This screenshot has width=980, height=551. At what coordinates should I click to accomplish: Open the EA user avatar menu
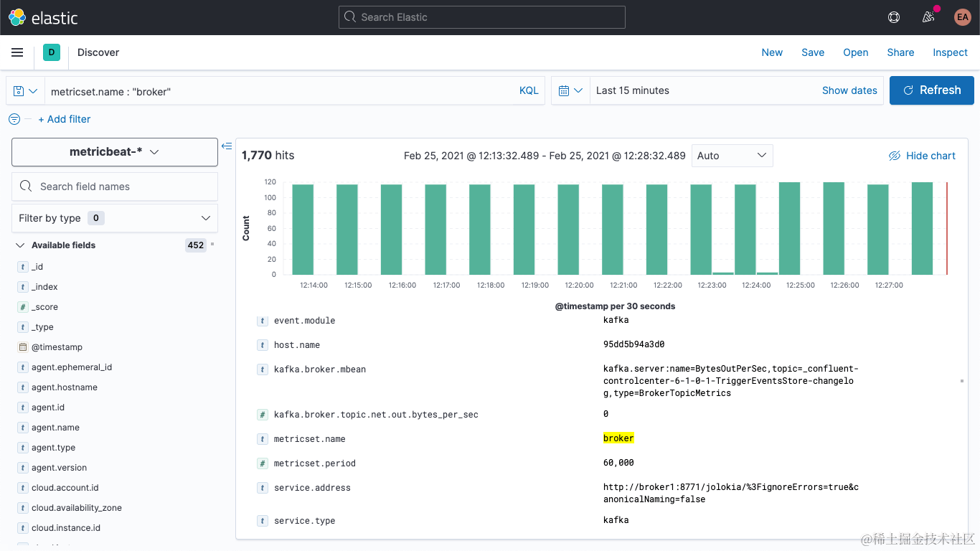tap(962, 17)
